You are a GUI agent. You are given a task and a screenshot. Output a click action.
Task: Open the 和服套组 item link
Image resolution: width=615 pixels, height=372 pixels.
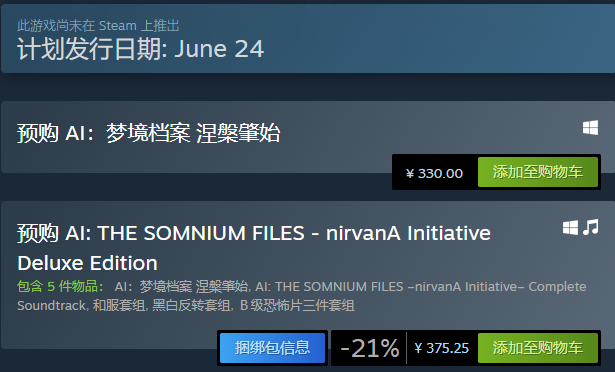(118, 305)
